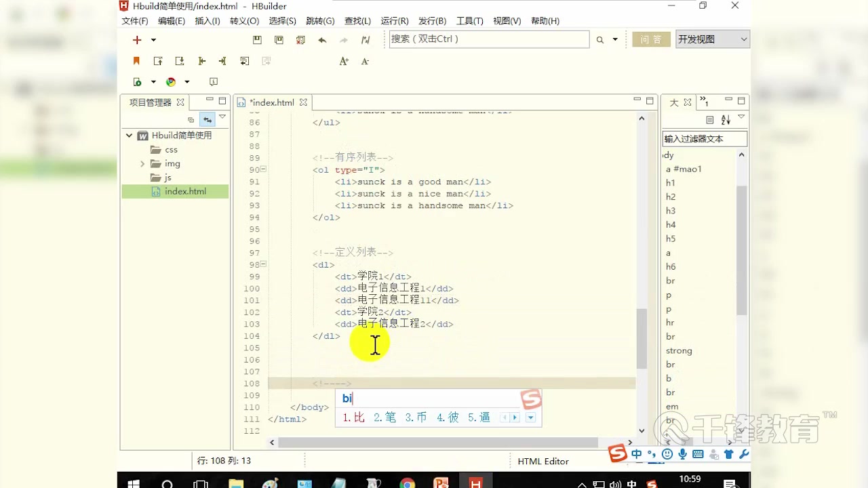Undo the last edit with the back arrow icon

pyautogui.click(x=322, y=39)
